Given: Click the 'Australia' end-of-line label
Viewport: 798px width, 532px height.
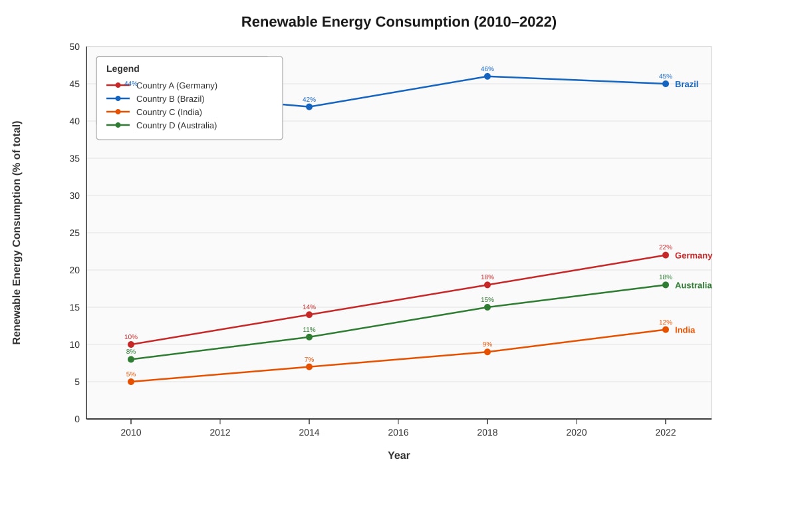Looking at the screenshot, I should pyautogui.click(x=694, y=285).
